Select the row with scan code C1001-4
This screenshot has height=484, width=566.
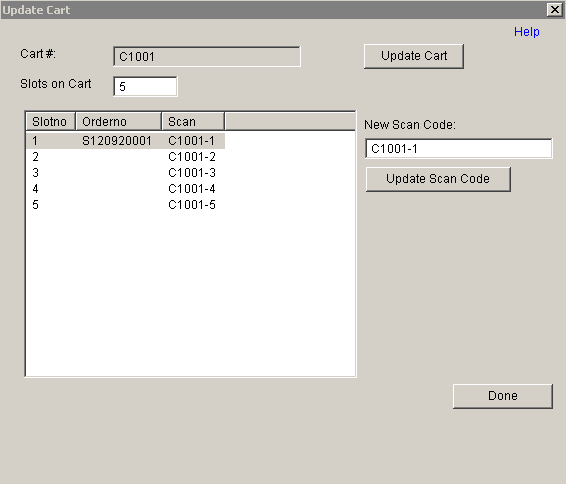[x=125, y=188]
